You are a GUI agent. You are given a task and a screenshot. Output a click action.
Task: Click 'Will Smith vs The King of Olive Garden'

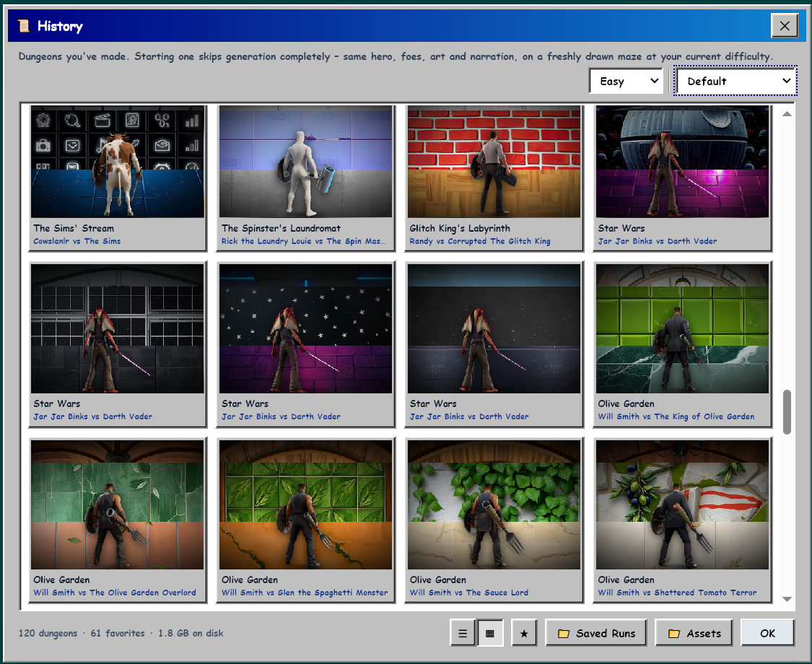coord(676,416)
